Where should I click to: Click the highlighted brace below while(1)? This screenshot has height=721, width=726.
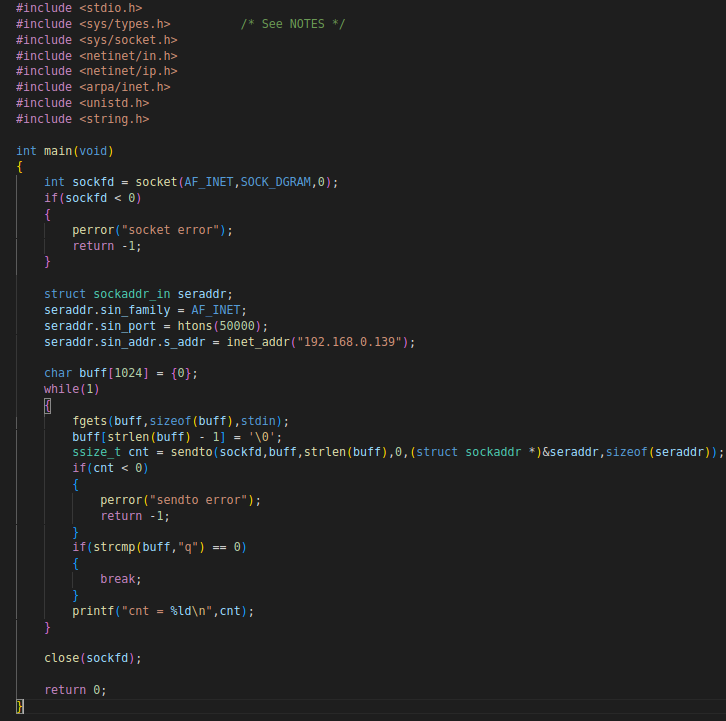(x=48, y=406)
